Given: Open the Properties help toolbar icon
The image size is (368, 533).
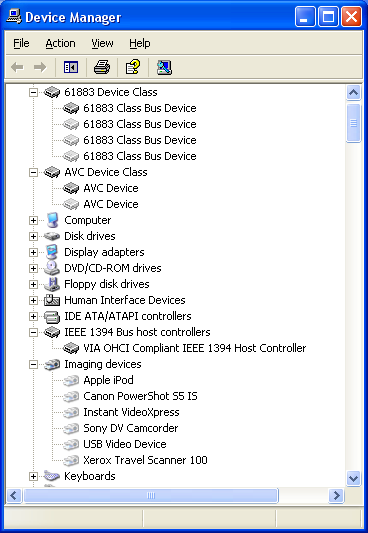Looking at the screenshot, I should (x=133, y=67).
